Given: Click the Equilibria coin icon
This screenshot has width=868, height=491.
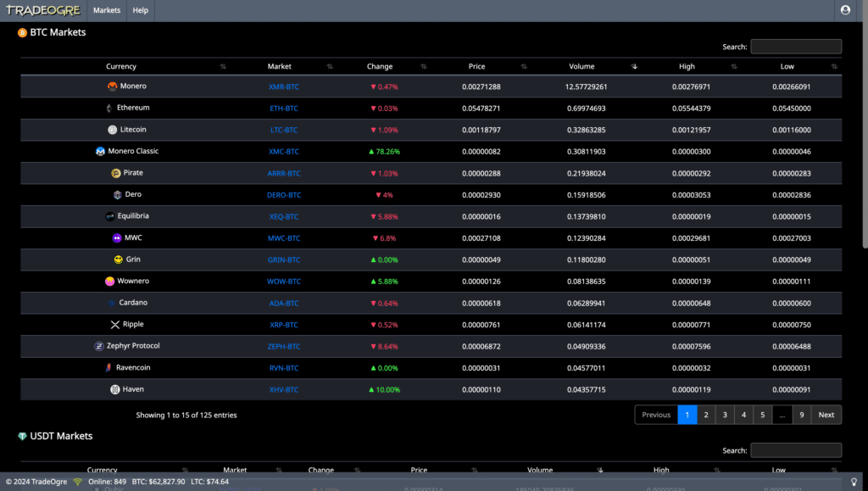Looking at the screenshot, I should click(109, 216).
